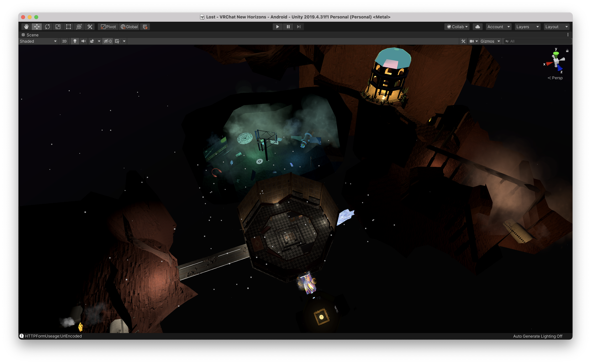591x364 pixels.
Task: Mute scene audio toggle
Action: [x=83, y=41]
